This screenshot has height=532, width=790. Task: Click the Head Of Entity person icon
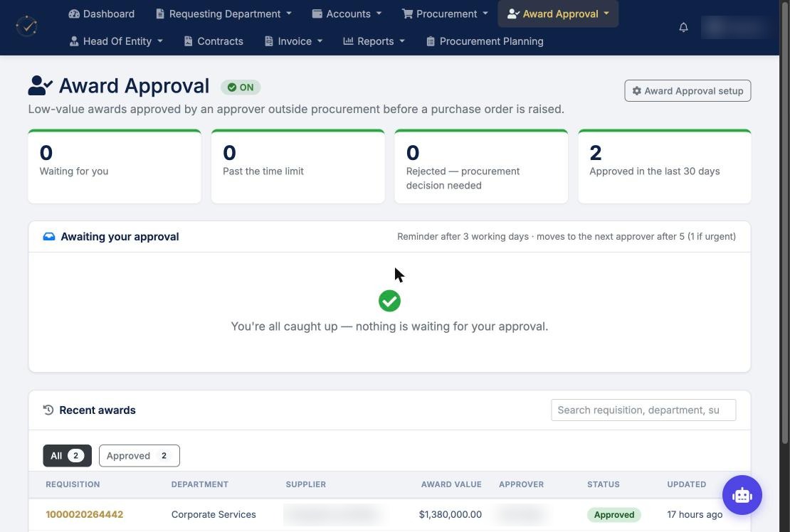click(x=74, y=41)
